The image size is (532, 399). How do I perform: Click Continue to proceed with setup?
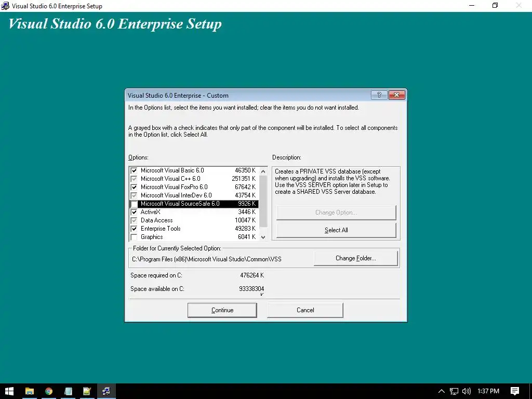click(222, 310)
